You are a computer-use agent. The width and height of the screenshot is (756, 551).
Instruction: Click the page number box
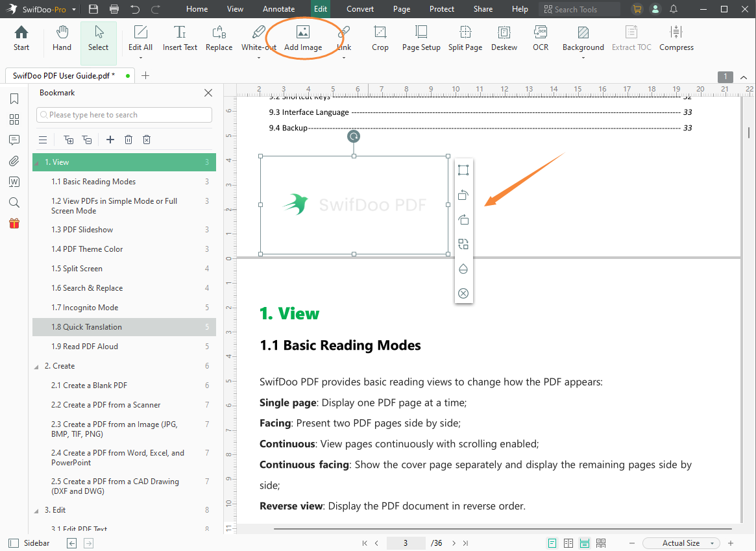[x=406, y=543]
